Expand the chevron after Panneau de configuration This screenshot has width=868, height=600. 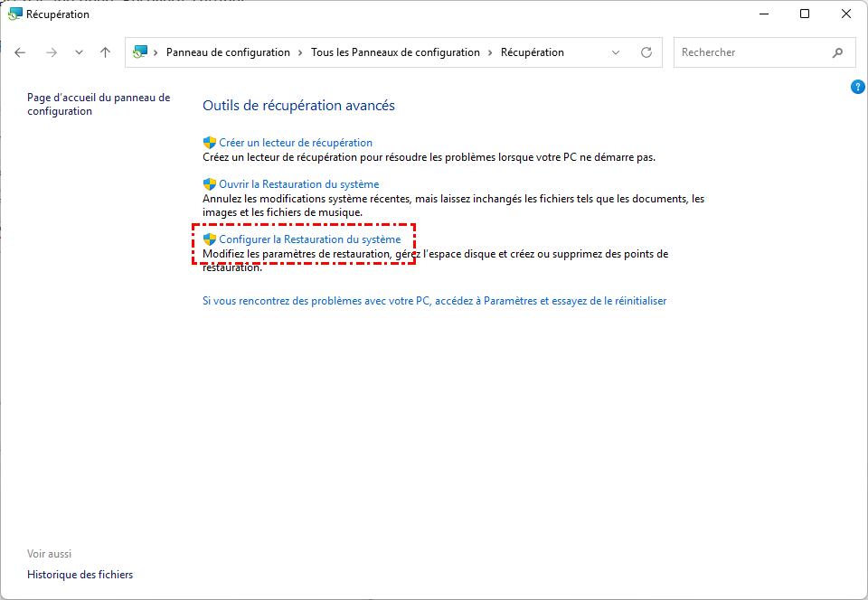tap(301, 52)
